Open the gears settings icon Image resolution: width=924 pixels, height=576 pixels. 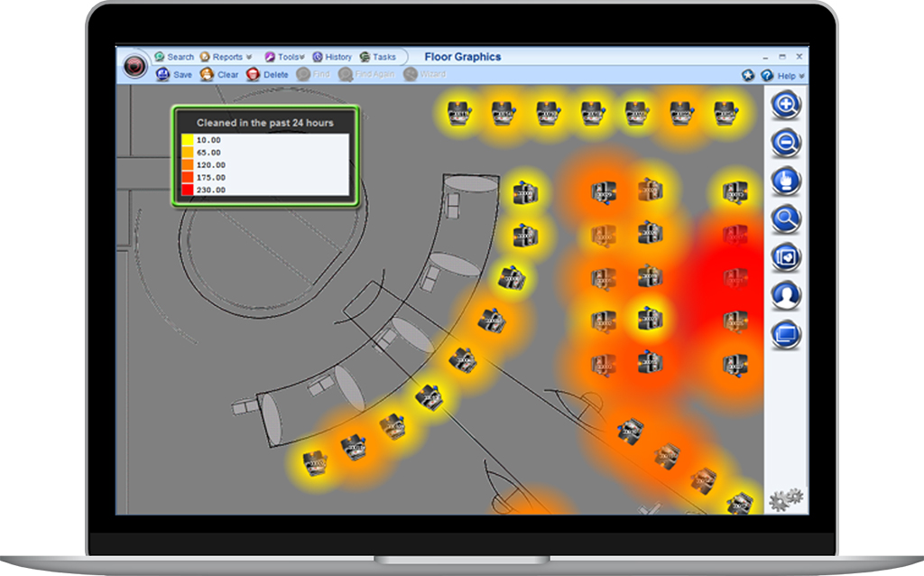tap(785, 499)
